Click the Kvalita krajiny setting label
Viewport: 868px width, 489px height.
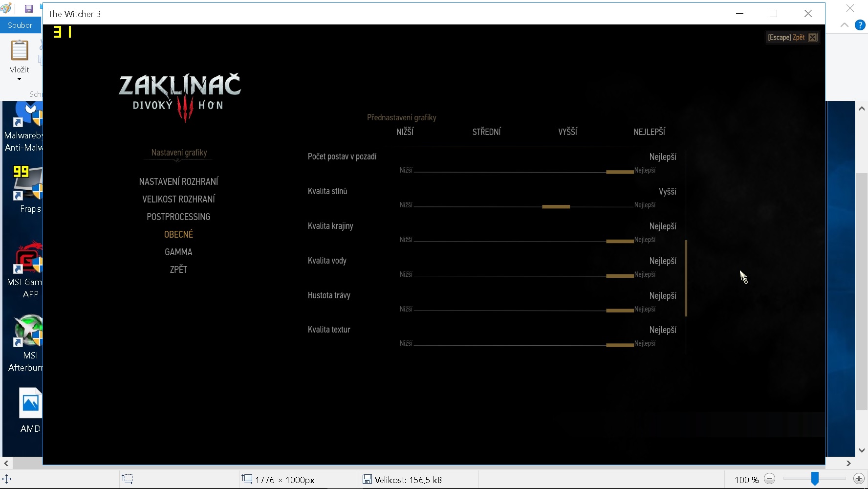[330, 226]
